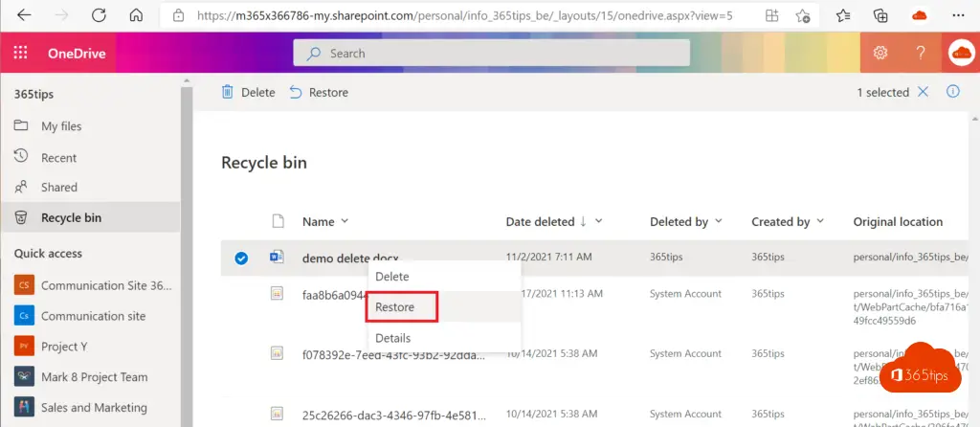Click the OneDrive brand title
Viewport: 980px width, 427px height.
click(77, 54)
